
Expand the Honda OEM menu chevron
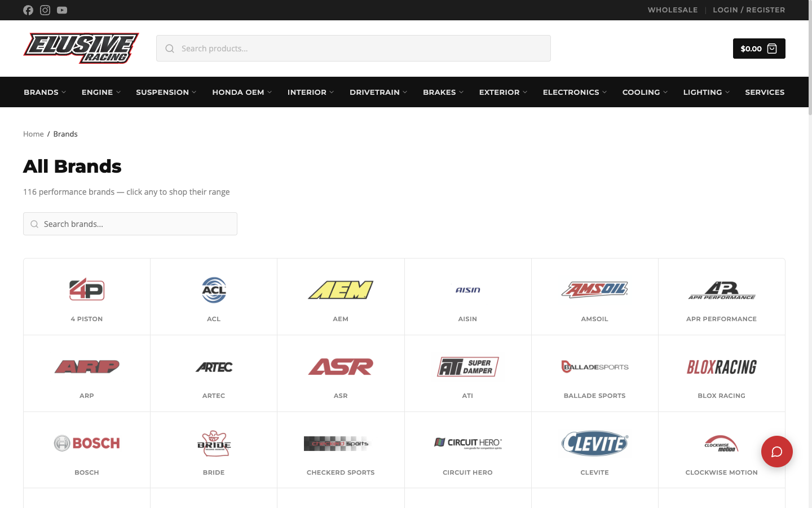tap(270, 93)
